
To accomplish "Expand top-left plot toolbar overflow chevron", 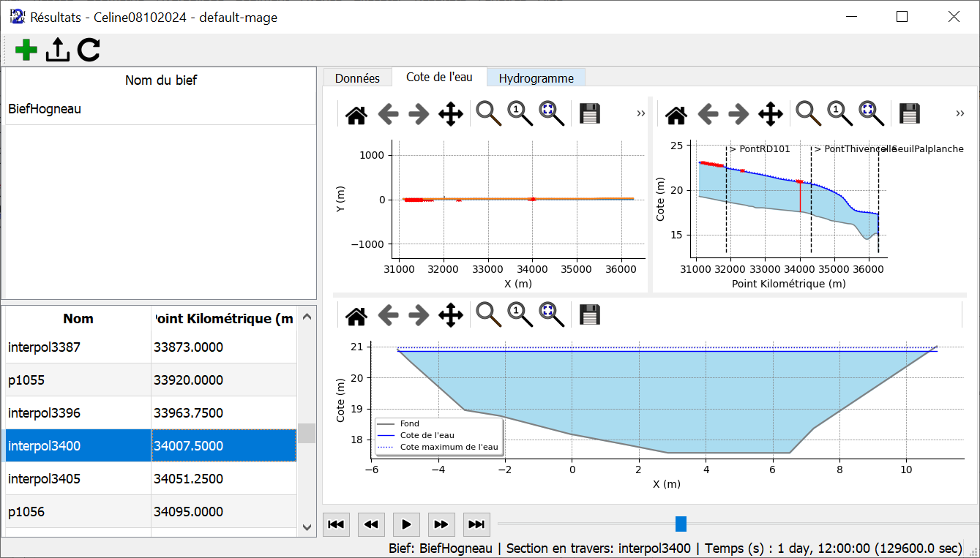I will tap(641, 113).
